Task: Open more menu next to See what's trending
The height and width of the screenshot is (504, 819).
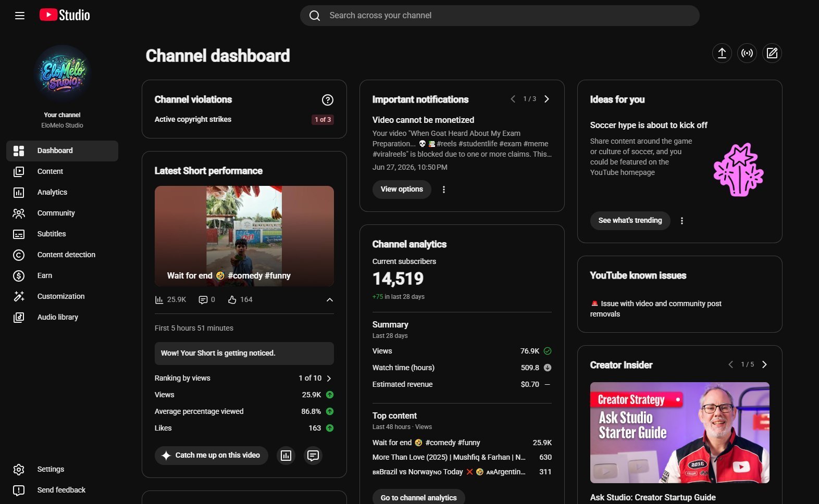Action: (x=682, y=221)
